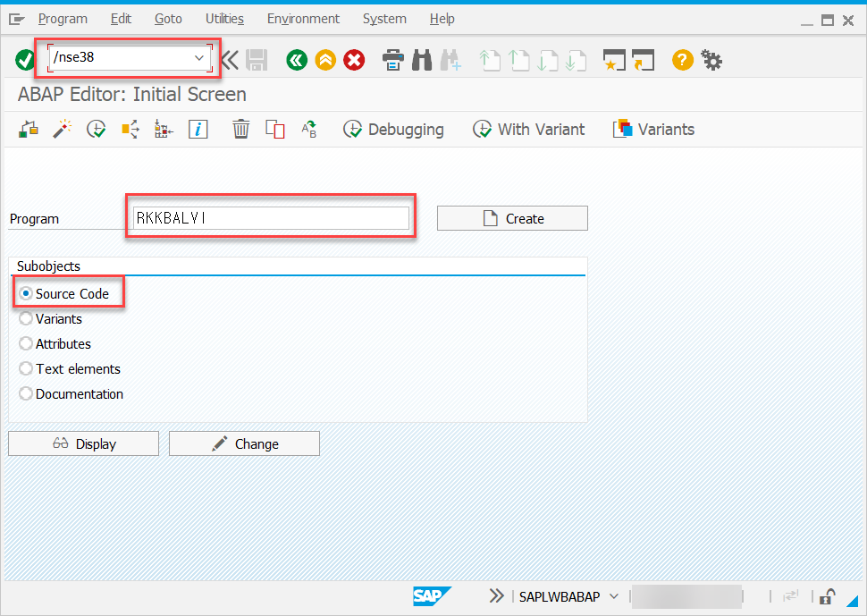
Task: Click the Check syntax toolbar icon
Action: (x=29, y=129)
